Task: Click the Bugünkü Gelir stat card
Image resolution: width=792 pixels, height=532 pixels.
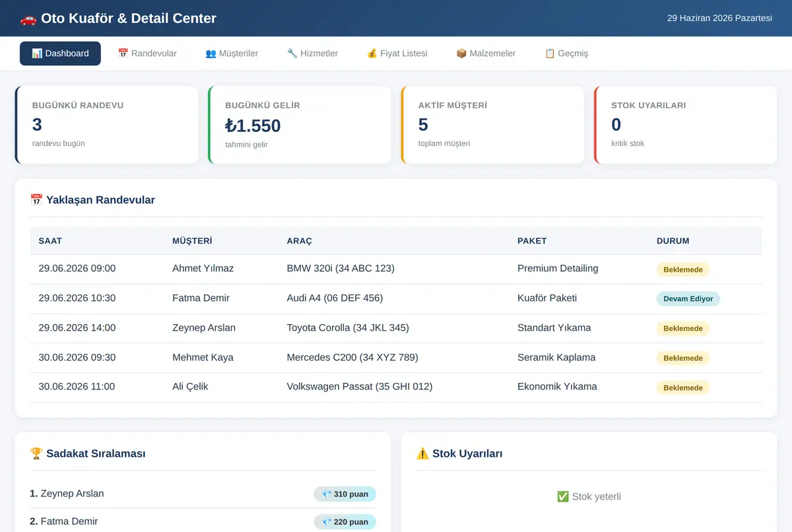Action: 300,125
